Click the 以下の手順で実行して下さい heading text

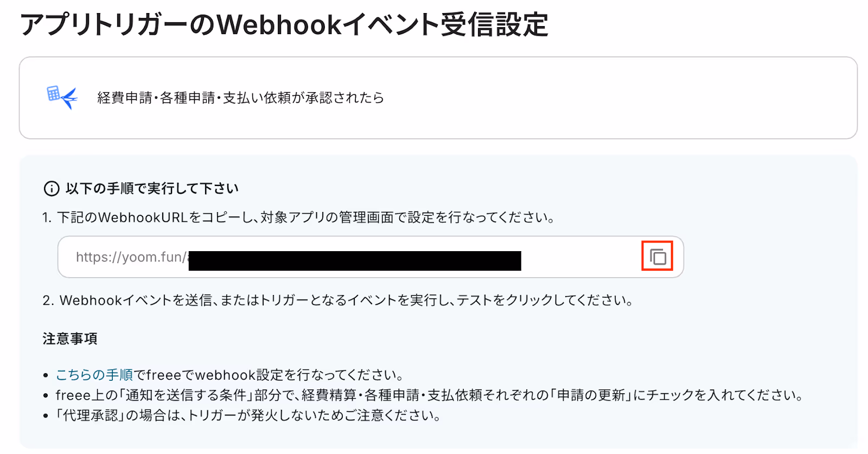pyautogui.click(x=152, y=189)
